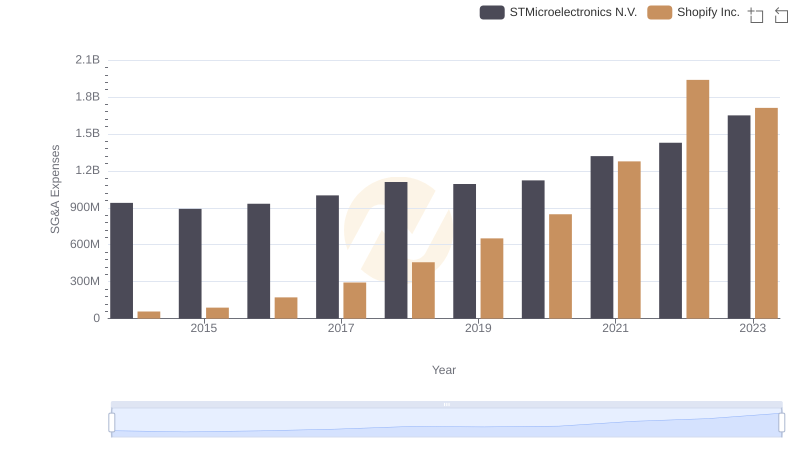Click the 2019 x-axis label

click(x=478, y=328)
